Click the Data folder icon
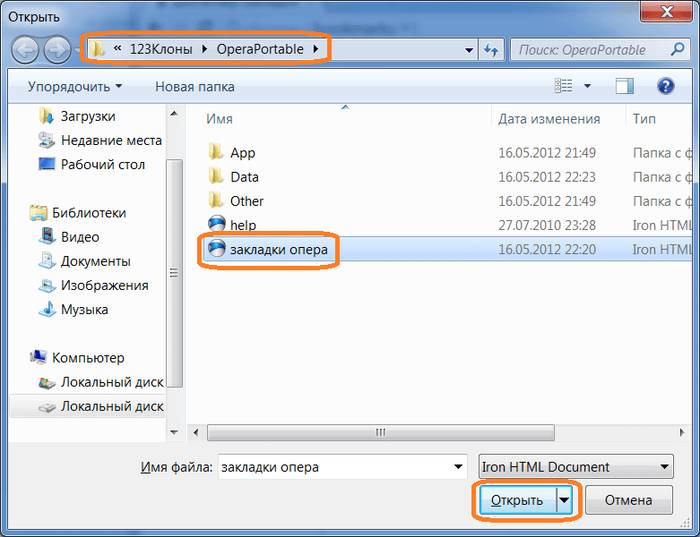This screenshot has width=700, height=537. 216,176
